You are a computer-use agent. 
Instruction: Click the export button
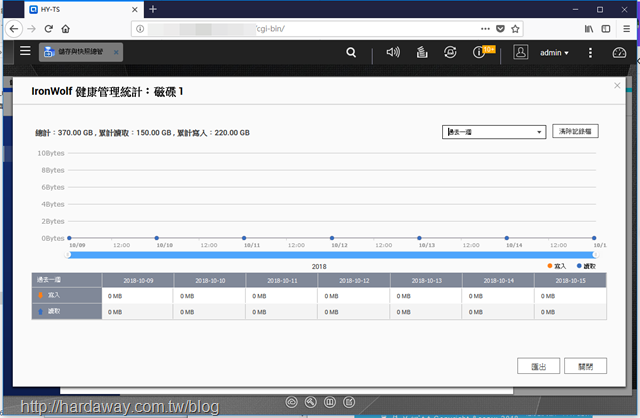pyautogui.click(x=538, y=366)
